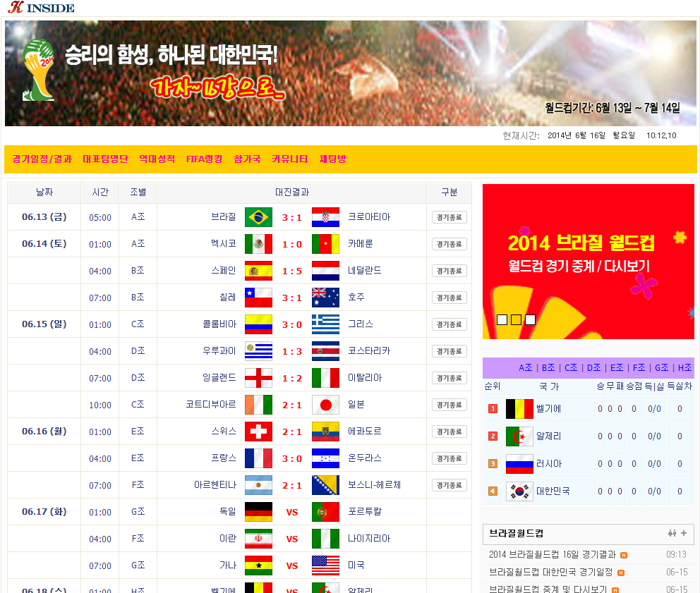Click the Japan flag in the schedule

click(x=325, y=405)
